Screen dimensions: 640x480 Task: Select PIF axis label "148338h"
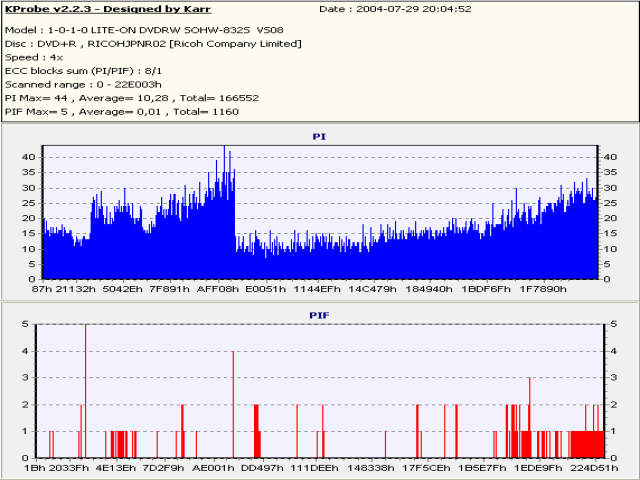point(371,468)
